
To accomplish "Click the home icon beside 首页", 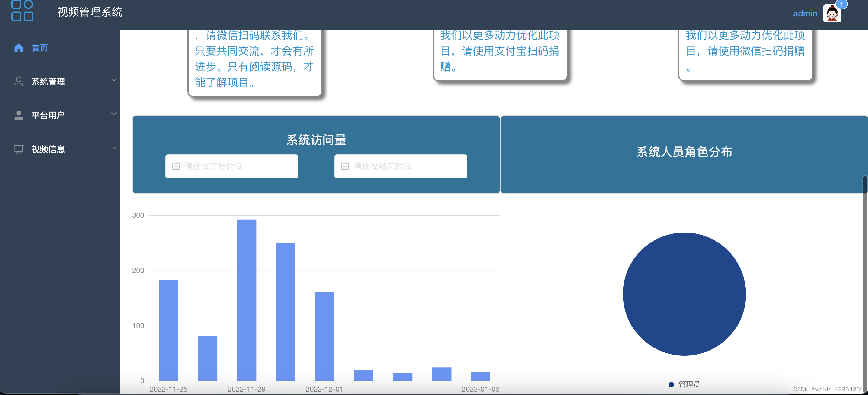I will point(18,48).
